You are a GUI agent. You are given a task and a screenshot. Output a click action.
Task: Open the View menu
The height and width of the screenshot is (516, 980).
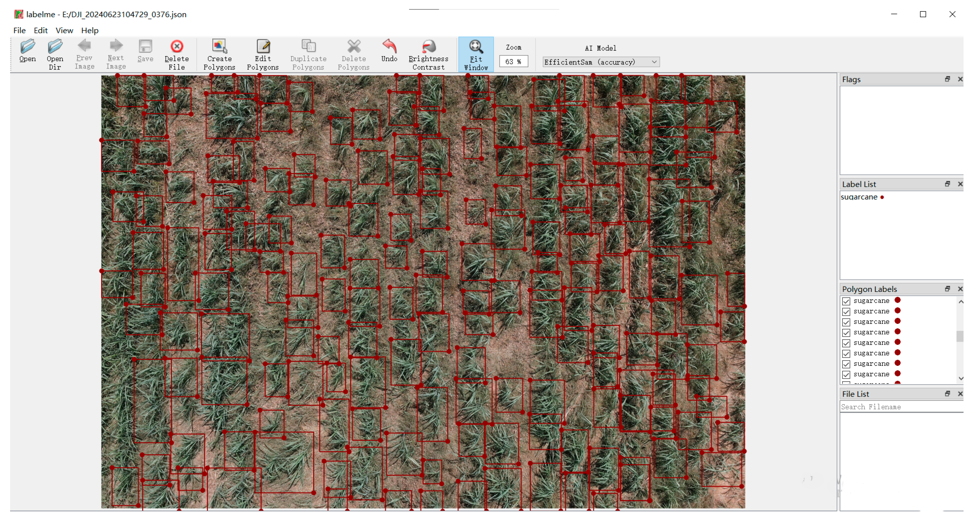(64, 31)
